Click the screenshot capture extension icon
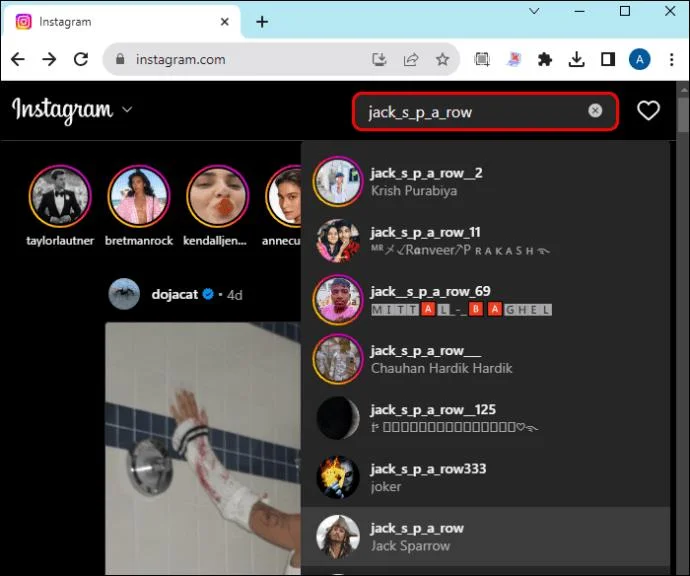690x576 pixels. pyautogui.click(x=482, y=59)
